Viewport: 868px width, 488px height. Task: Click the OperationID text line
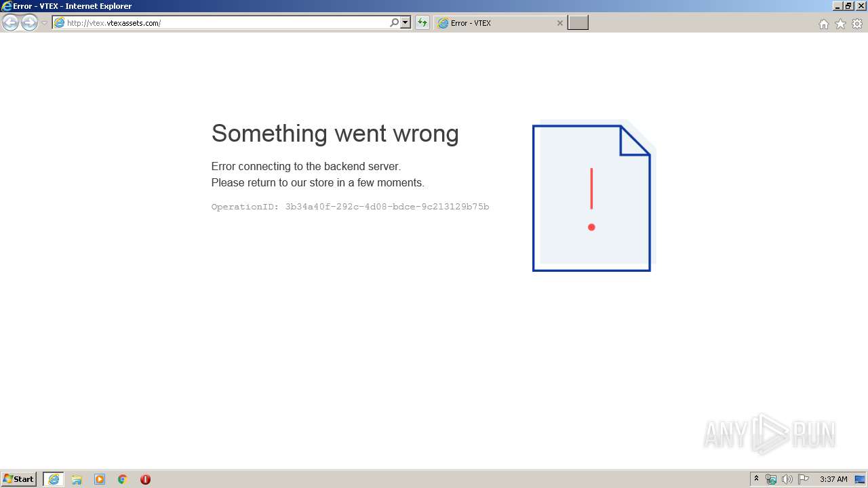(x=350, y=207)
